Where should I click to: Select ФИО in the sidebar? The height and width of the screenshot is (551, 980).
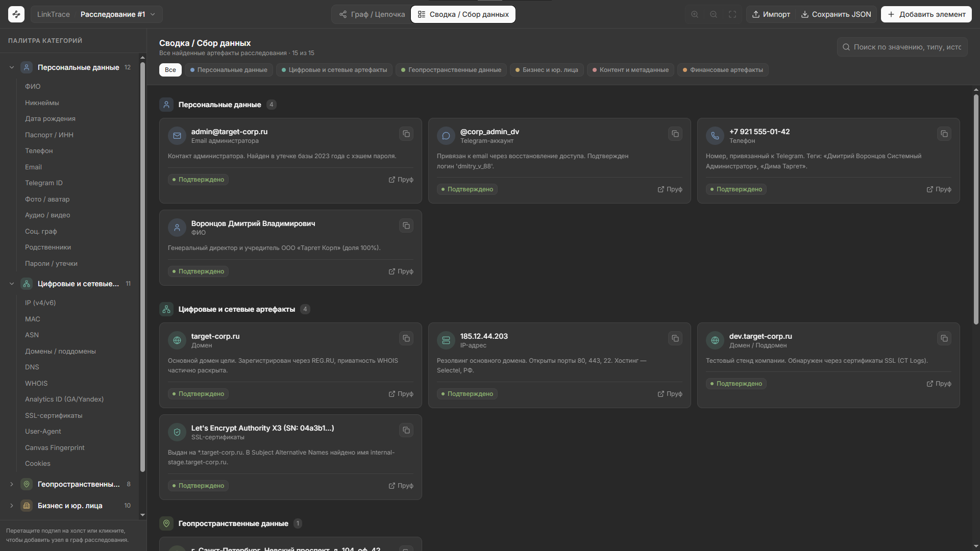[x=33, y=87]
